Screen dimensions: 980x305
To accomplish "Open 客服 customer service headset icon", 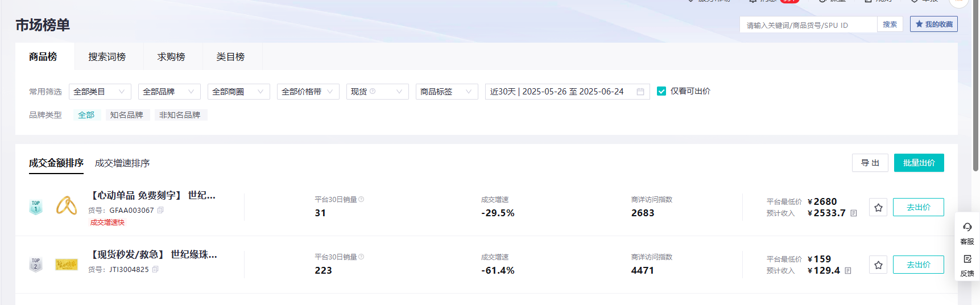I will click(967, 227).
